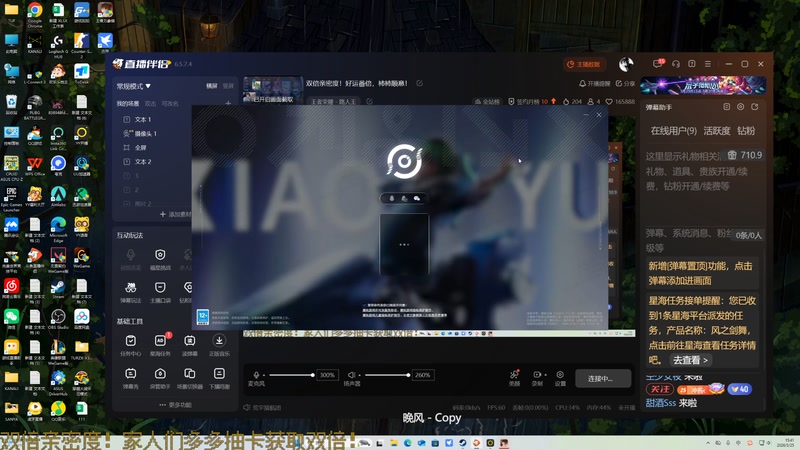Click the speaker 260% value field
800x450 pixels.
coord(422,375)
